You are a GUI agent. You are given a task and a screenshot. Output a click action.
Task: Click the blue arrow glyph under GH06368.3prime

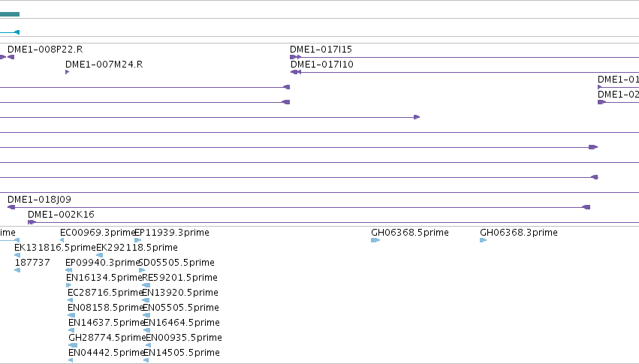click(x=484, y=240)
